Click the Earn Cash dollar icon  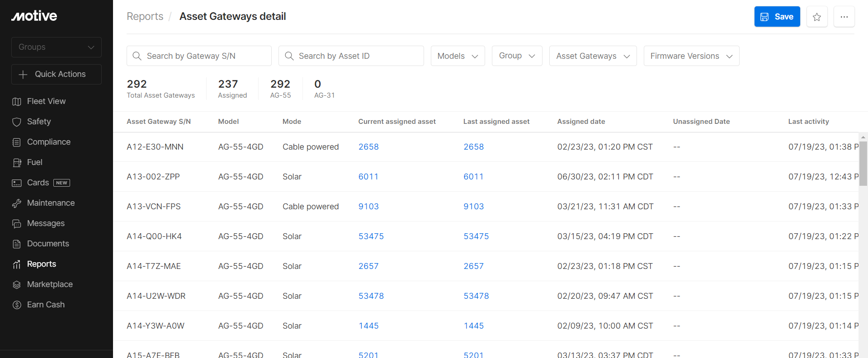pyautogui.click(x=17, y=305)
